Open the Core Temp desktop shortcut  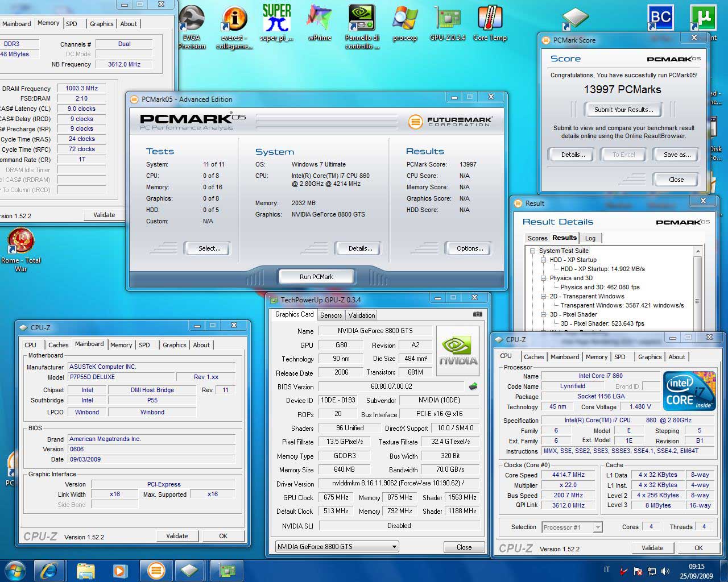pyautogui.click(x=490, y=23)
